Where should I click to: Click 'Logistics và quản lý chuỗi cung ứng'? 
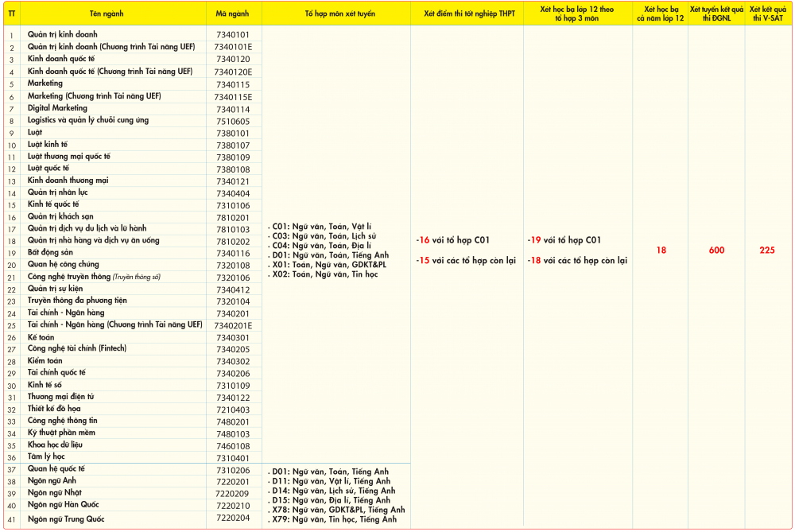tap(88, 120)
